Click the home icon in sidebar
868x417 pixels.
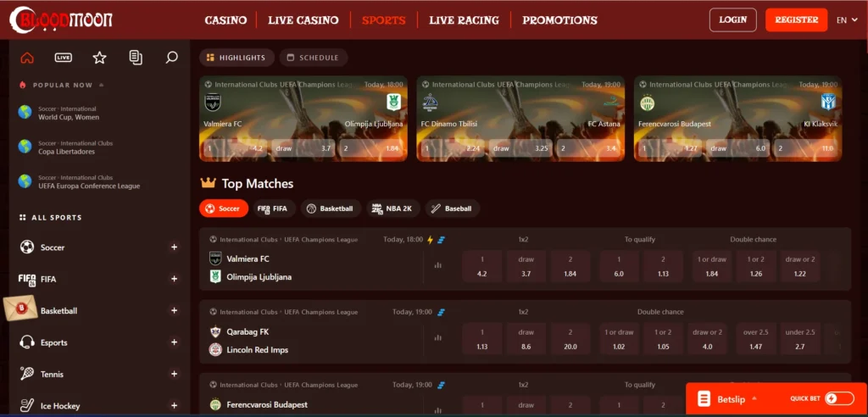pos(27,58)
